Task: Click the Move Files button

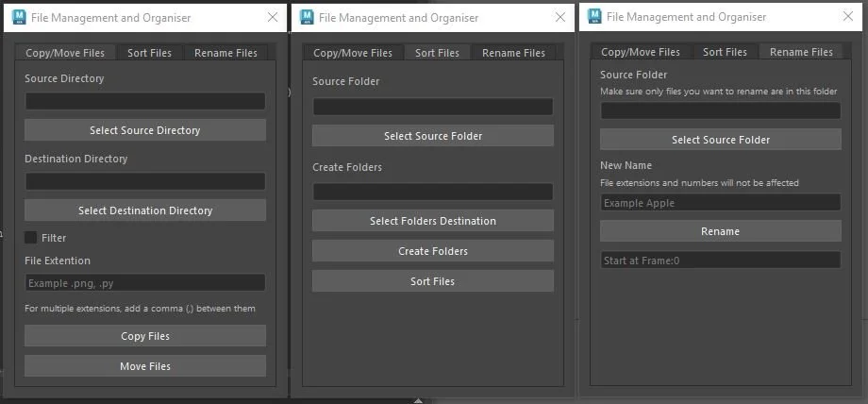Action: 145,366
